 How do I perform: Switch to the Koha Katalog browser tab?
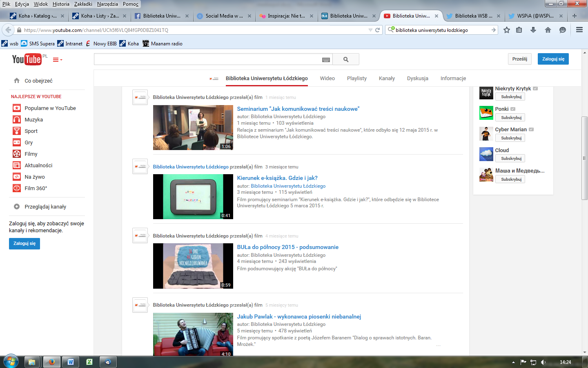37,16
